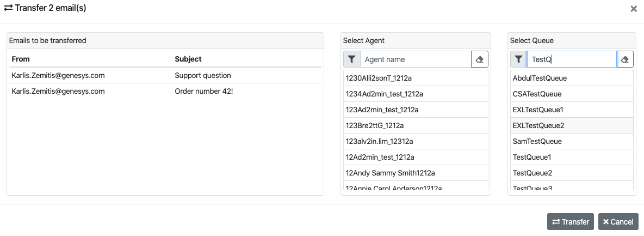The image size is (644, 236).
Task: Click the filter icon in Select Queue
Action: (519, 59)
